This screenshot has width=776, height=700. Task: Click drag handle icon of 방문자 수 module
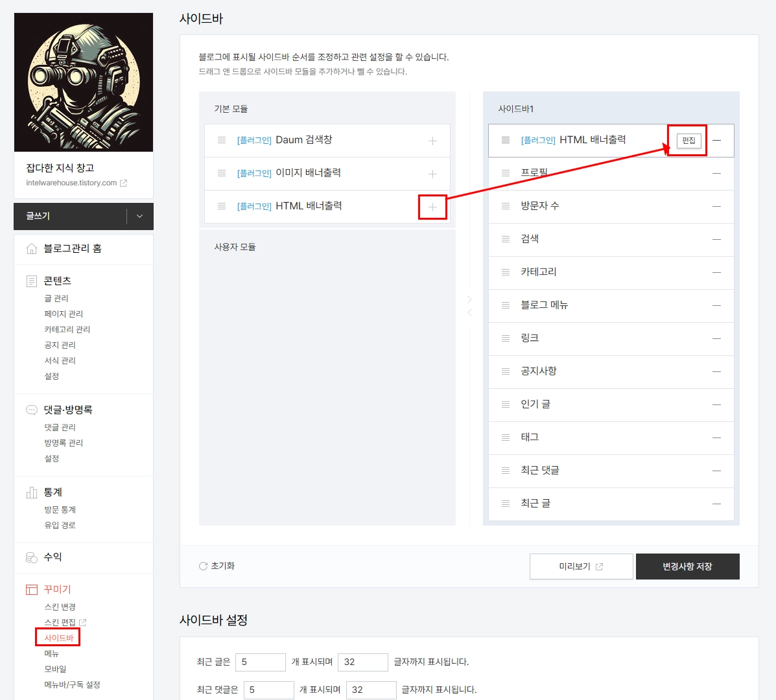coord(506,206)
